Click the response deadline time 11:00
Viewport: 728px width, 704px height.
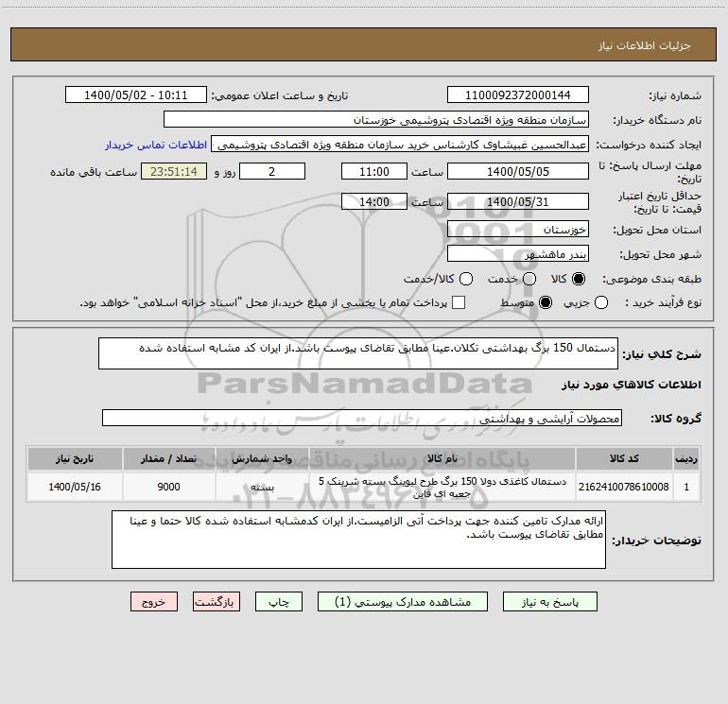click(374, 171)
